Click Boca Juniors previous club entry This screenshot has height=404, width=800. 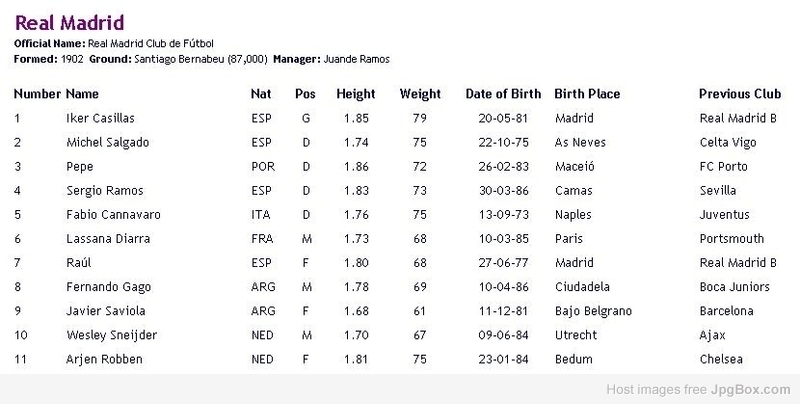coord(735,287)
